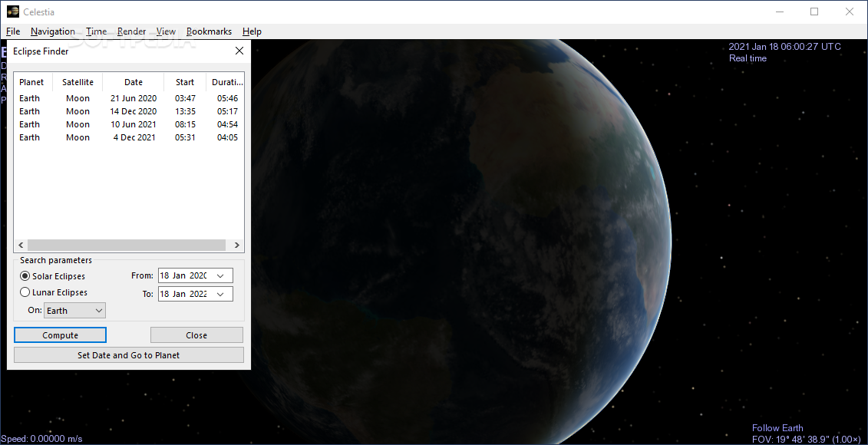
Task: Click the From date field's day value
Action: 164,275
